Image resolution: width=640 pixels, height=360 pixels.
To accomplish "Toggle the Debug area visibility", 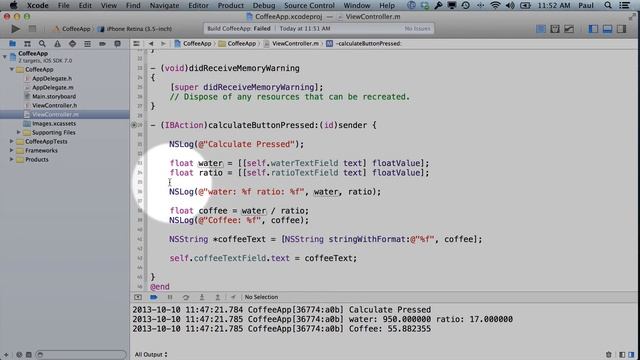I will pyautogui.click(x=607, y=29).
